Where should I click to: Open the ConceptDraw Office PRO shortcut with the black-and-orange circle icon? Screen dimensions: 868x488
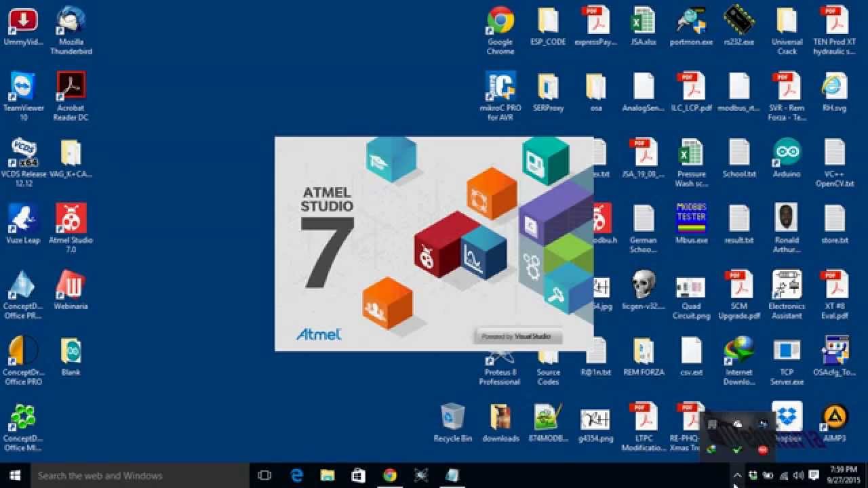pos(23,361)
